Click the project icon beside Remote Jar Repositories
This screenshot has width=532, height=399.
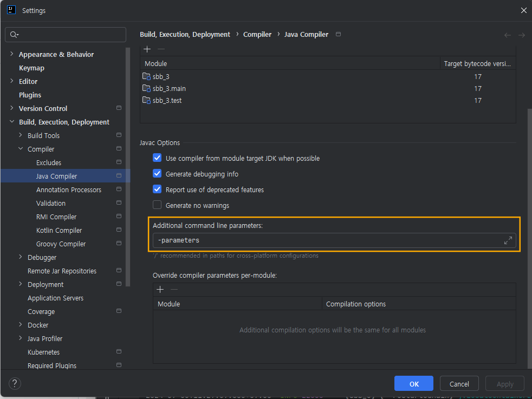pyautogui.click(x=119, y=271)
